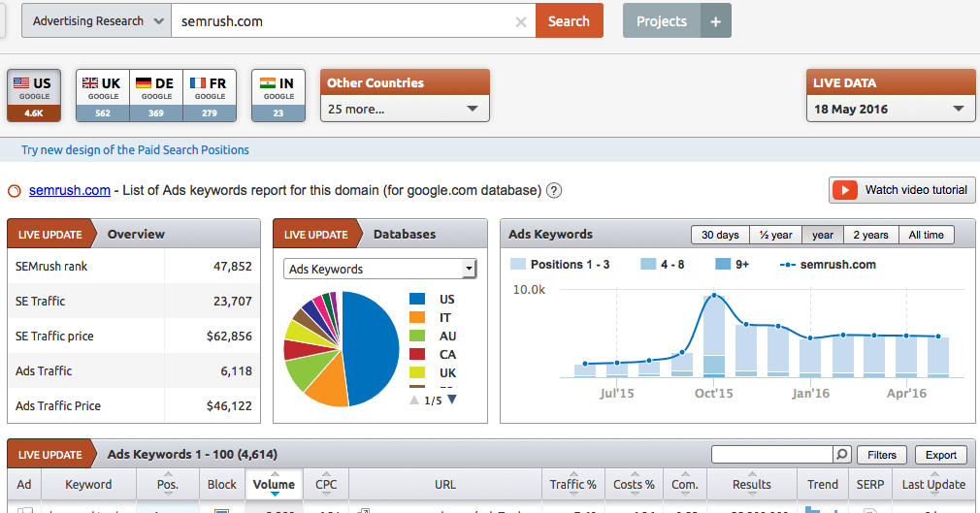Click the red play icon of the video tutorial

click(845, 190)
